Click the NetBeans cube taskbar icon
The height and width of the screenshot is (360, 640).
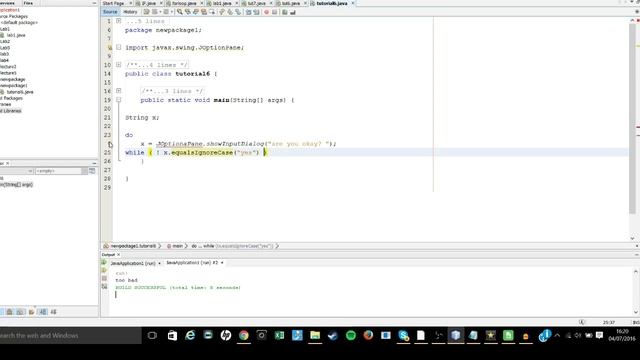click(456, 336)
